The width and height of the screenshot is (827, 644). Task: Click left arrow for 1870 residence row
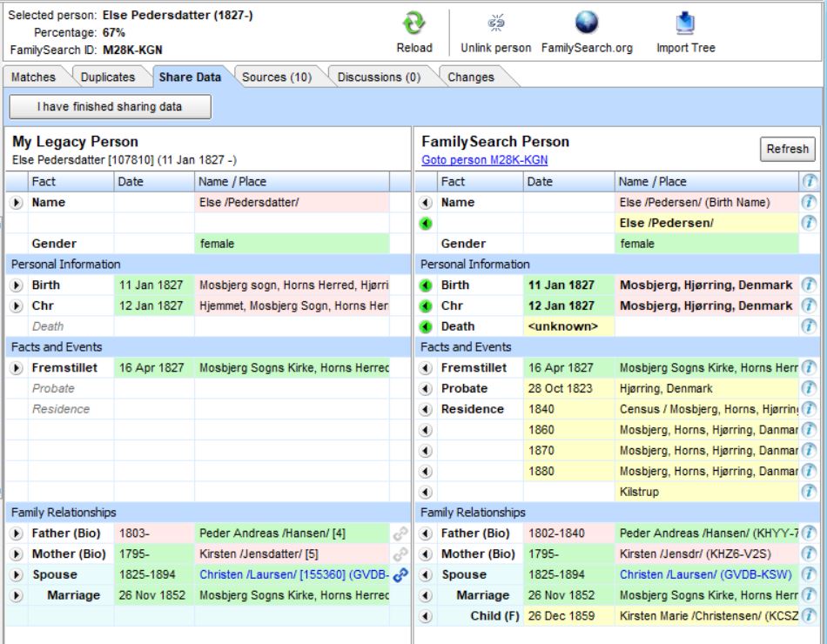pyautogui.click(x=426, y=451)
